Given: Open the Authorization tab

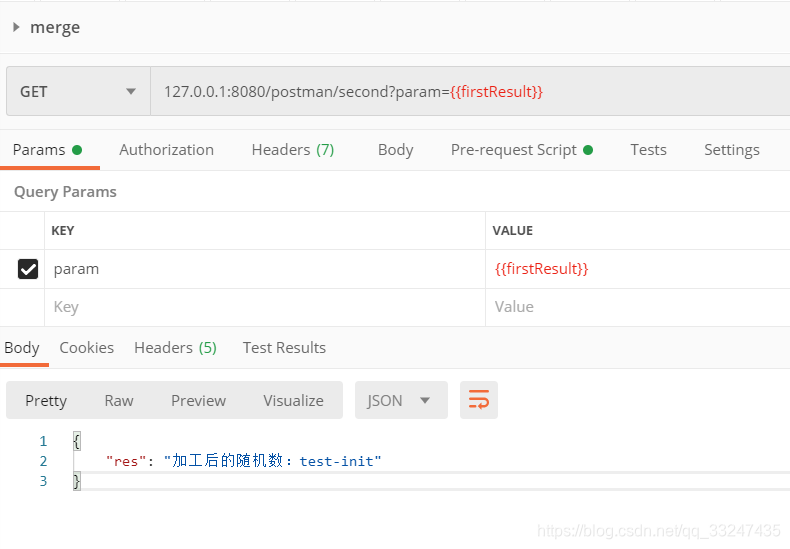Looking at the screenshot, I should [x=166, y=150].
